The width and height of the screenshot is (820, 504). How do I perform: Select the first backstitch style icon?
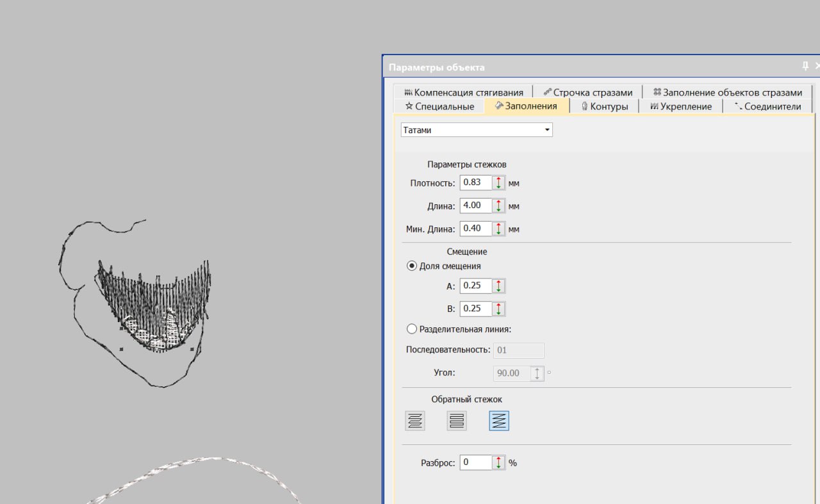(x=415, y=421)
